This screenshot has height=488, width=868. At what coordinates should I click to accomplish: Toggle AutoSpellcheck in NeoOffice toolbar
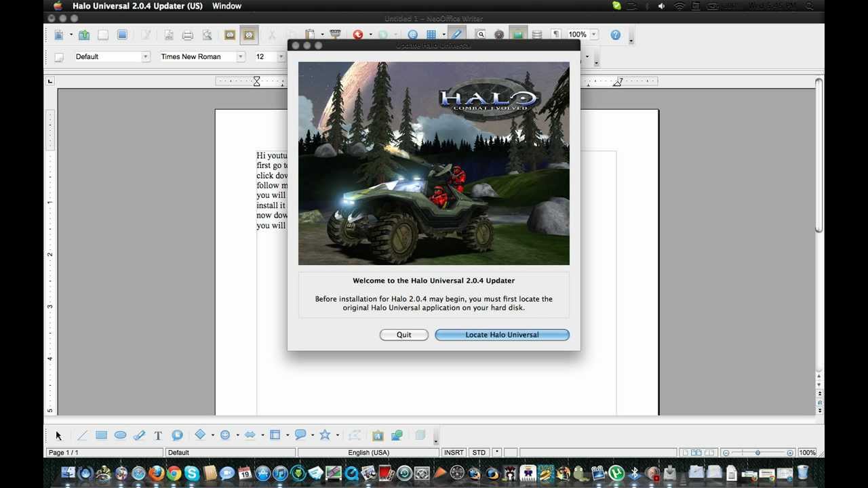(249, 35)
